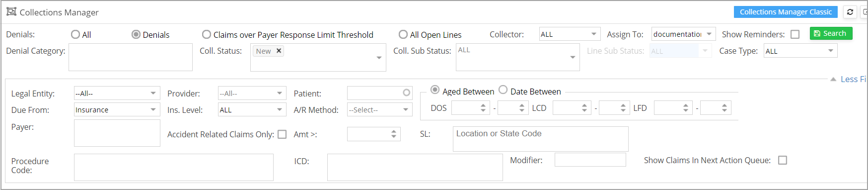868x190 pixels.
Task: Expand the Case Type dropdown
Action: [800, 51]
